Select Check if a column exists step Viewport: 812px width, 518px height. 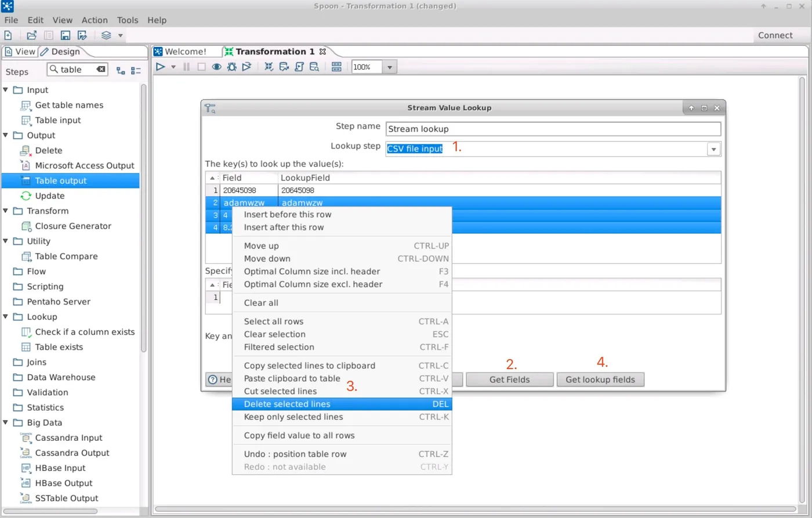pyautogui.click(x=85, y=332)
